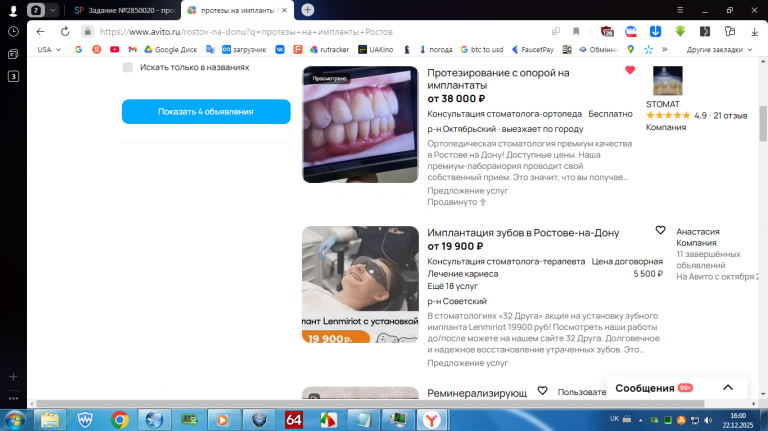Screen dimensions: 768x431
Task: Expand the tab group dropdown arrow
Action: point(52,10)
